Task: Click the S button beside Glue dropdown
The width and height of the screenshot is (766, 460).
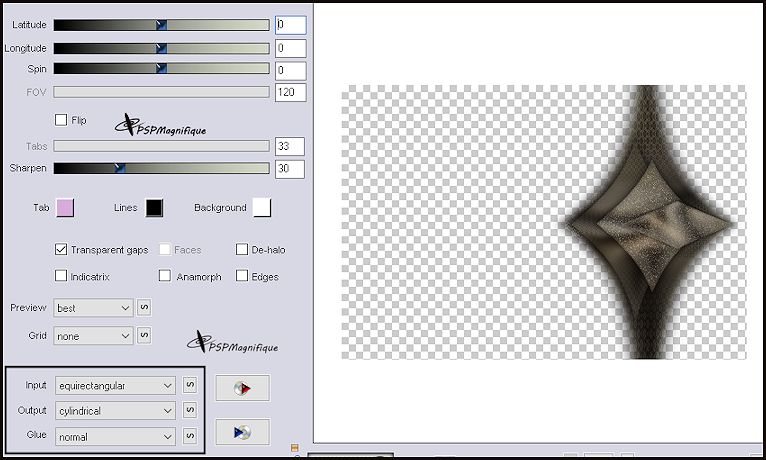Action: click(x=190, y=436)
